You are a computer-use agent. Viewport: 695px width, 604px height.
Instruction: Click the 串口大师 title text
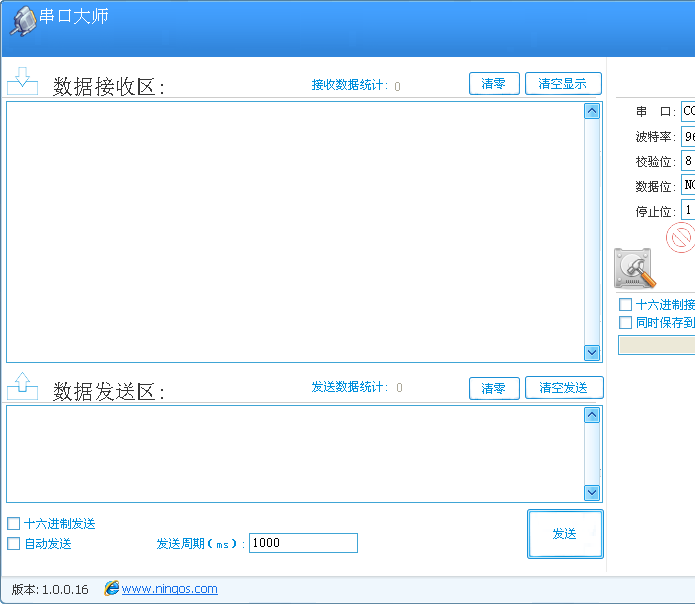pyautogui.click(x=74, y=16)
